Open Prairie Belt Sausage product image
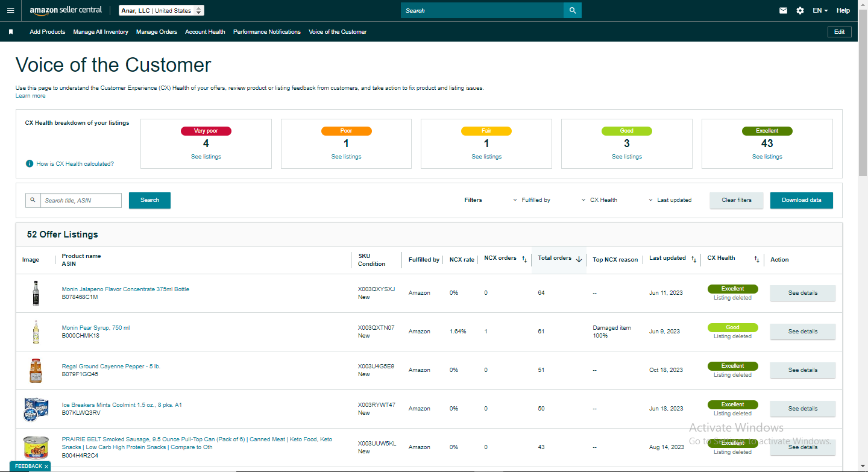 [36, 447]
